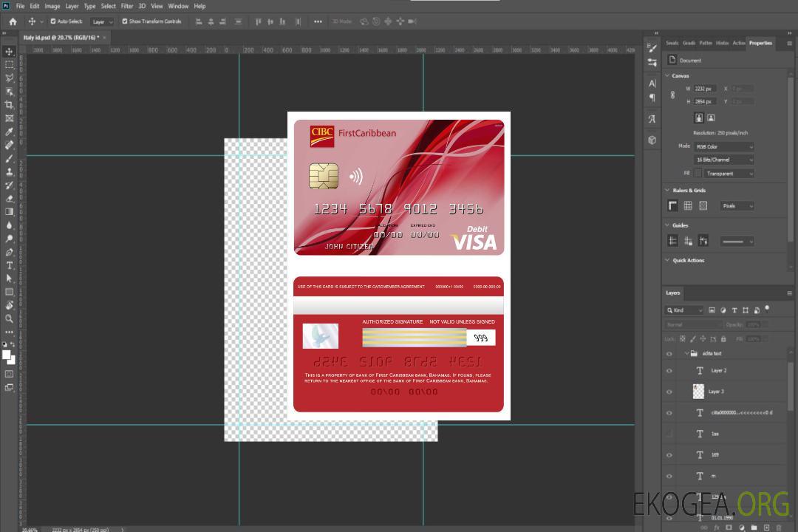This screenshot has width=798, height=532.
Task: Open the Image menu
Action: pyautogui.click(x=52, y=6)
